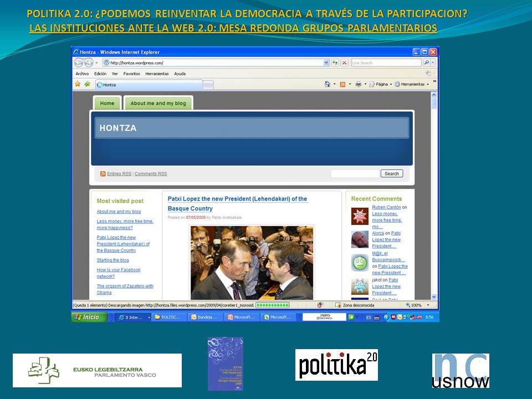Screen dimensions: 532x399
Task: Open the Edición menu
Action: pyautogui.click(x=100, y=74)
